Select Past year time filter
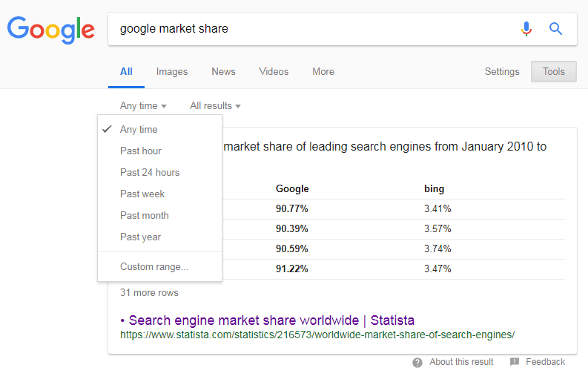The height and width of the screenshot is (382, 588). pos(159,237)
